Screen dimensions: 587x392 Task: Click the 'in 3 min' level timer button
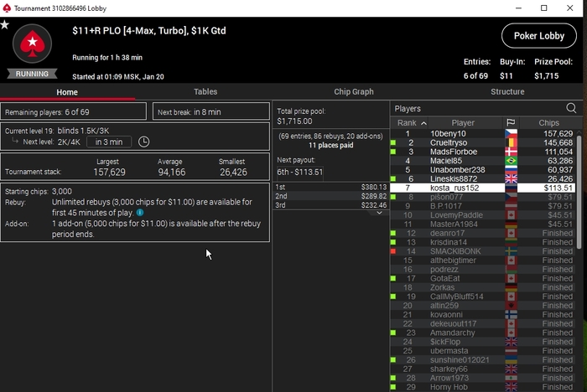pos(109,142)
